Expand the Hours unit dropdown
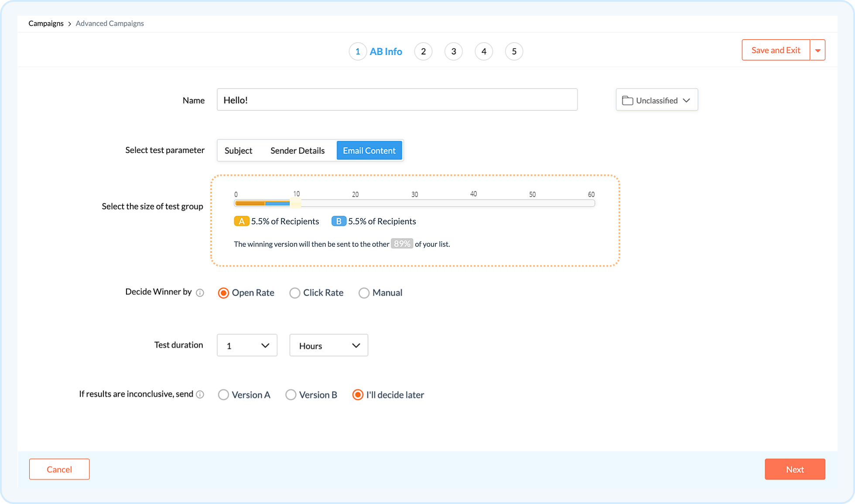 [x=328, y=346]
